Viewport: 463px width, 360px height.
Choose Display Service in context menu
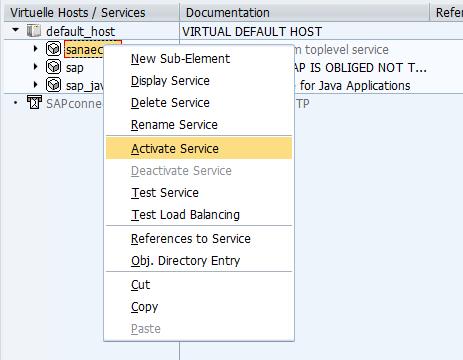pos(199,81)
